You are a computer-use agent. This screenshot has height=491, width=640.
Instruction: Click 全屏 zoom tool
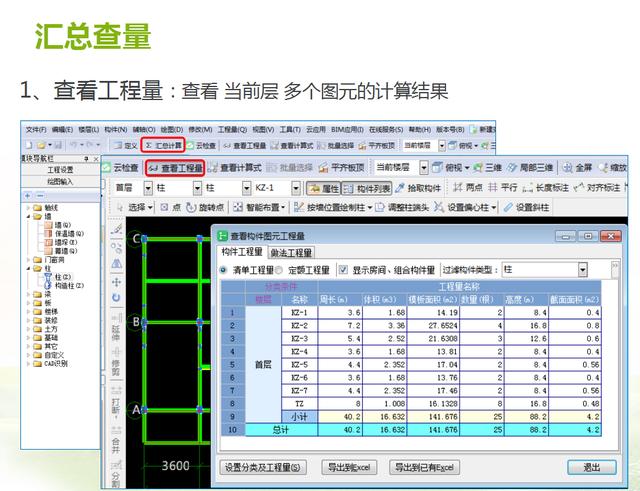coord(577,167)
